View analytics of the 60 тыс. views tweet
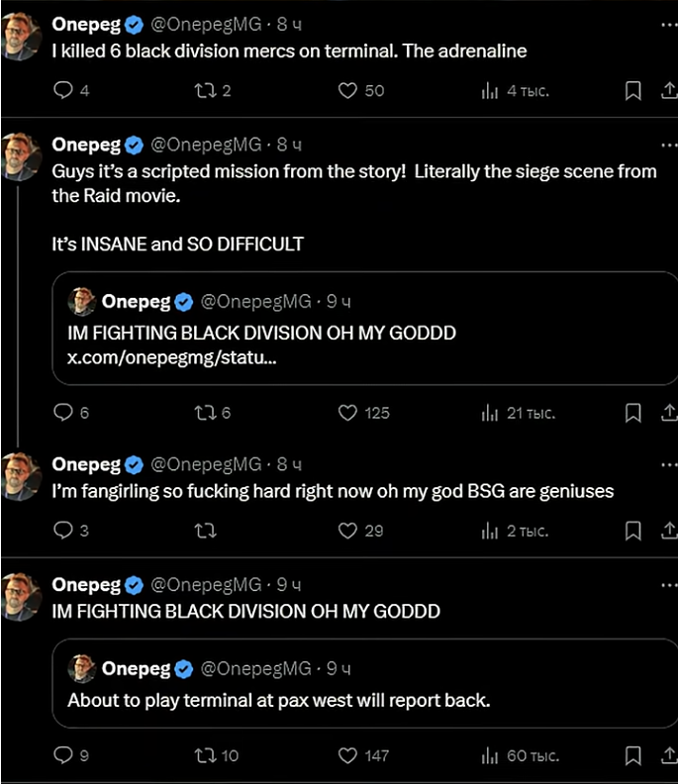Viewport: 678px width, 784px height. [x=489, y=755]
